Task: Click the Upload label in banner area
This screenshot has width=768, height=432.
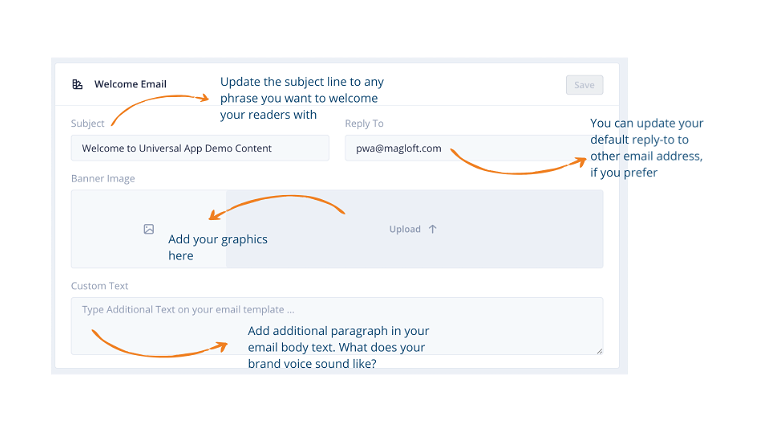Action: (x=405, y=229)
